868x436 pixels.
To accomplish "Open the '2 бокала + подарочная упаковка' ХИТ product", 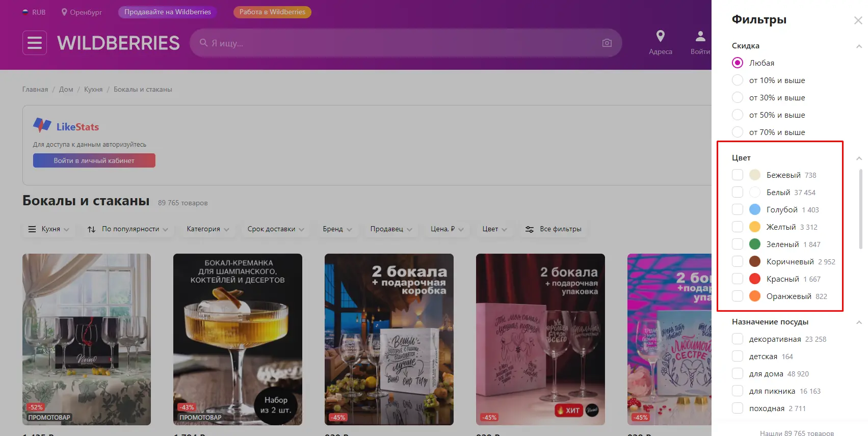I will pyautogui.click(x=540, y=339).
